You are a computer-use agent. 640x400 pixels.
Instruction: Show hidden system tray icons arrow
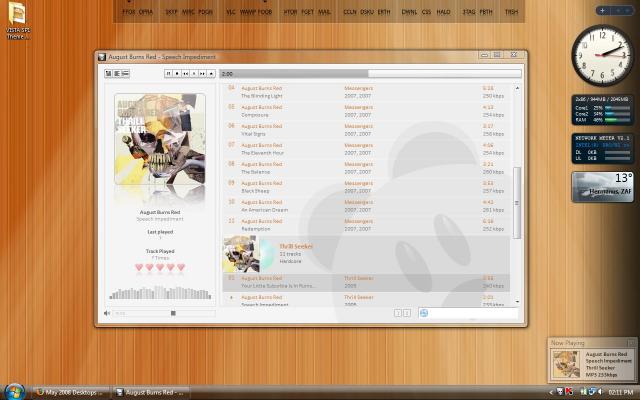coord(551,392)
